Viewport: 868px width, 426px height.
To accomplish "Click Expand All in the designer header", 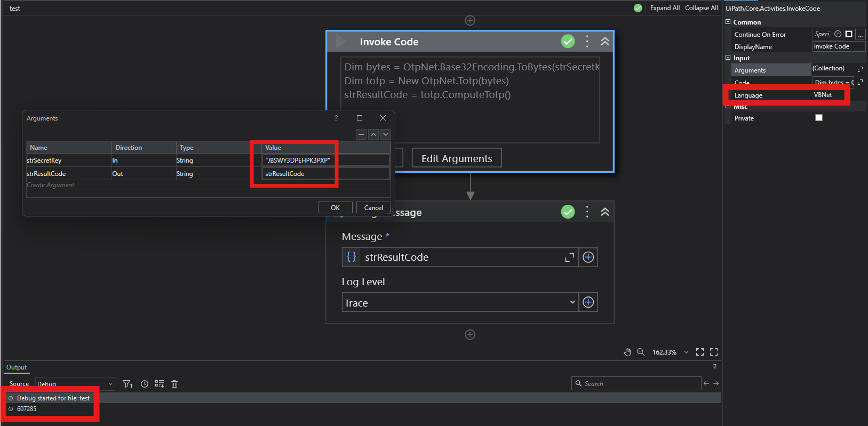I will click(665, 8).
